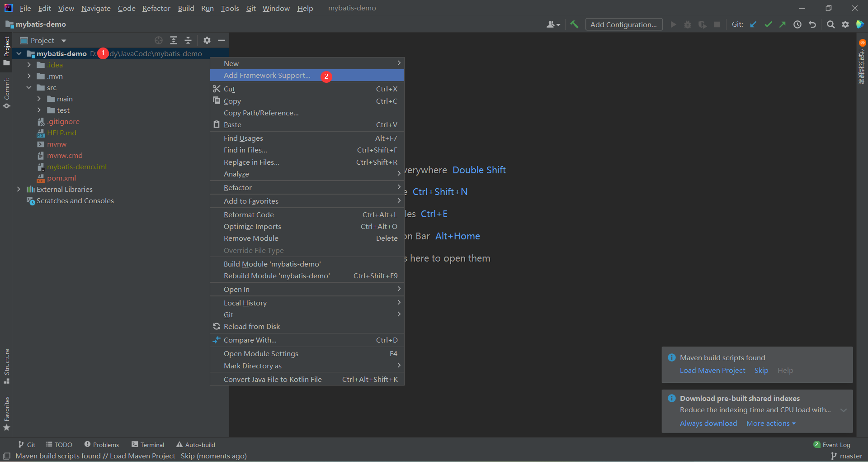Click Collapse All icon in Project panel
Image resolution: width=868 pixels, height=462 pixels.
(x=188, y=40)
